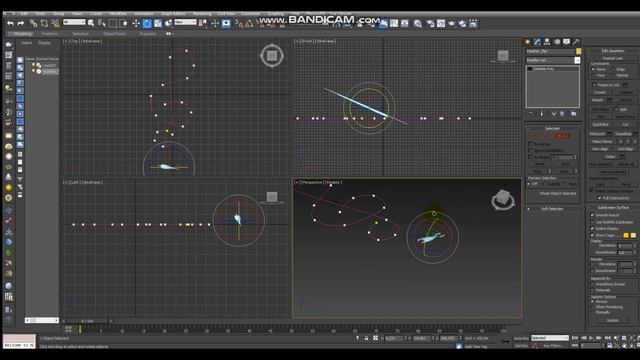
Task: Toggle Window/Crossing selection mode
Action: [124, 23]
